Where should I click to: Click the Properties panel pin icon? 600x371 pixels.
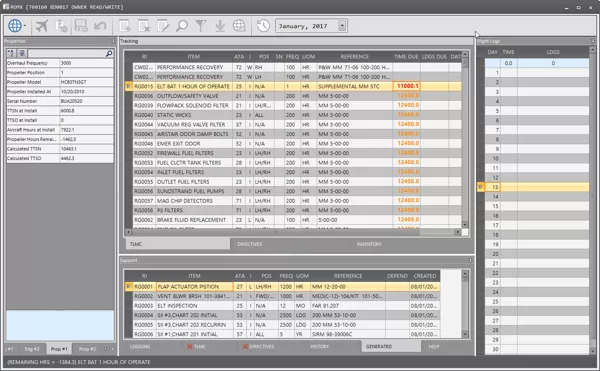pos(113,41)
